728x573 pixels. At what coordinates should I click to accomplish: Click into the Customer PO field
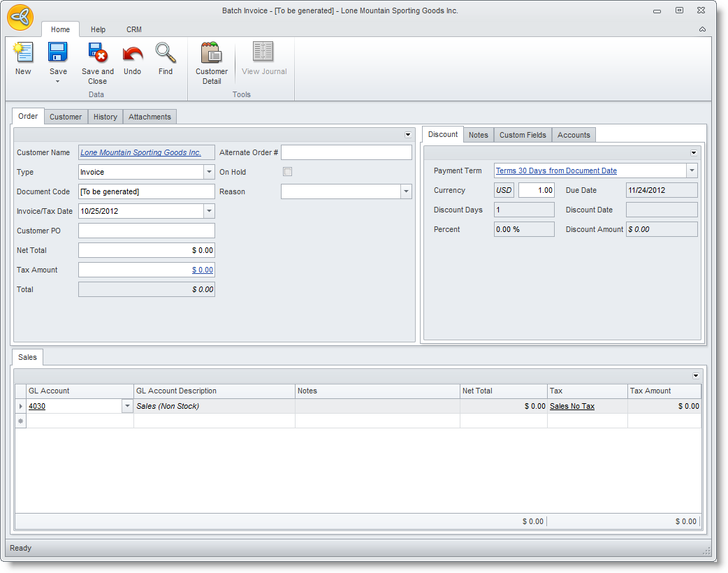pyautogui.click(x=147, y=231)
